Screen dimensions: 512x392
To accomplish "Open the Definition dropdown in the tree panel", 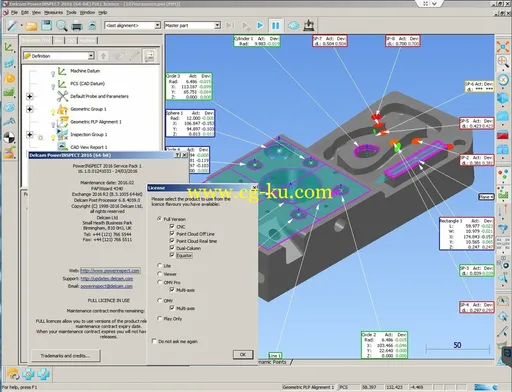I will point(59,56).
